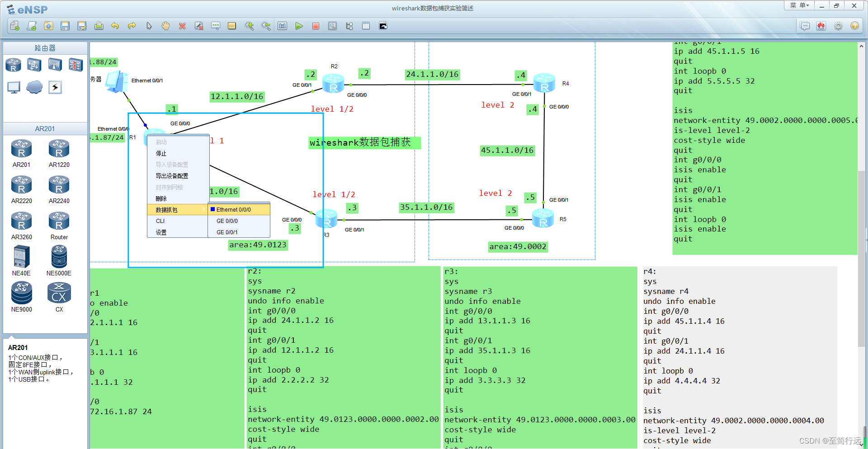Select the cloud device category icon
The width and height of the screenshot is (868, 449).
click(34, 87)
